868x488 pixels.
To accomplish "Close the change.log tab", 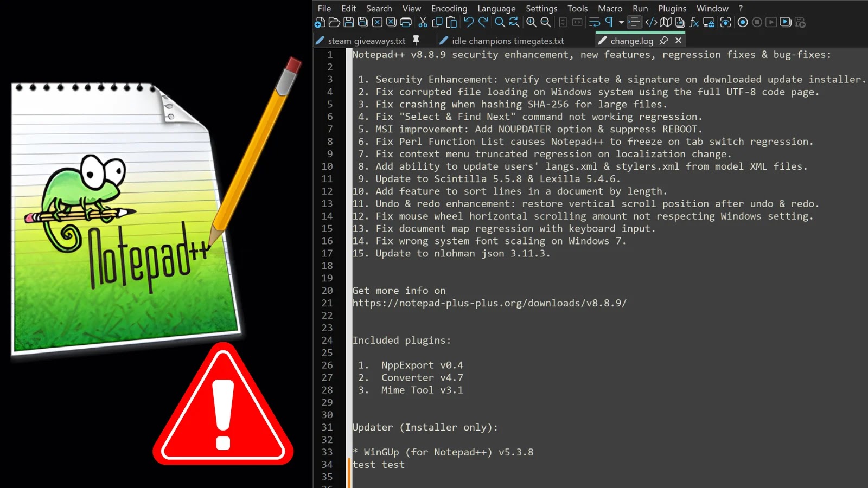I will click(x=678, y=40).
